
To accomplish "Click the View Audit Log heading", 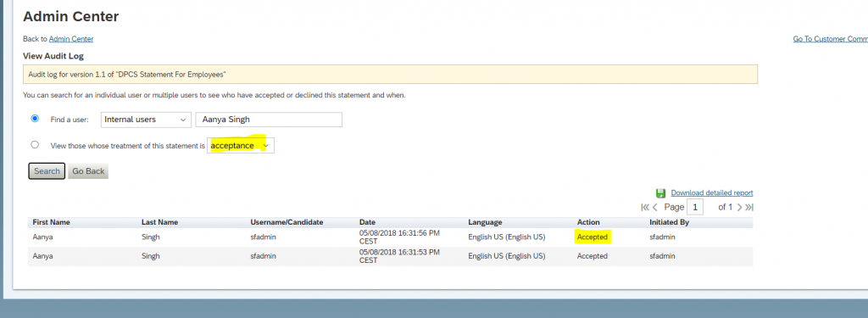I will click(53, 56).
